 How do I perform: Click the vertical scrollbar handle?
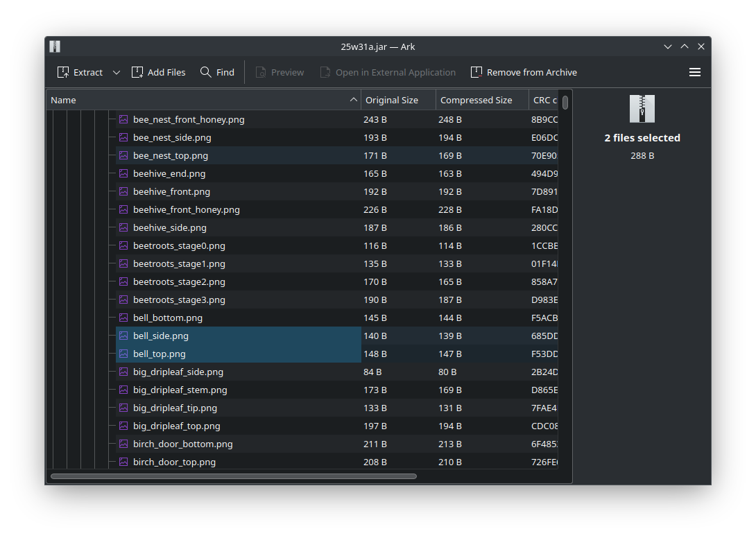click(565, 103)
